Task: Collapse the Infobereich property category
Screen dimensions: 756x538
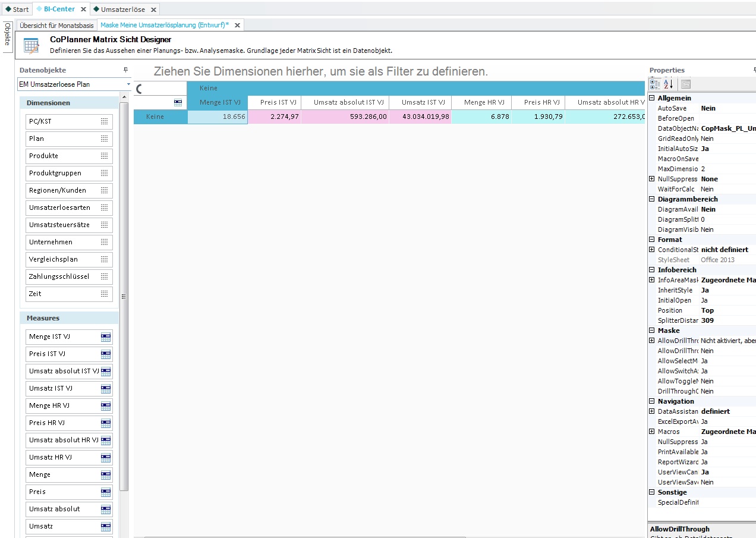Action: [652, 270]
